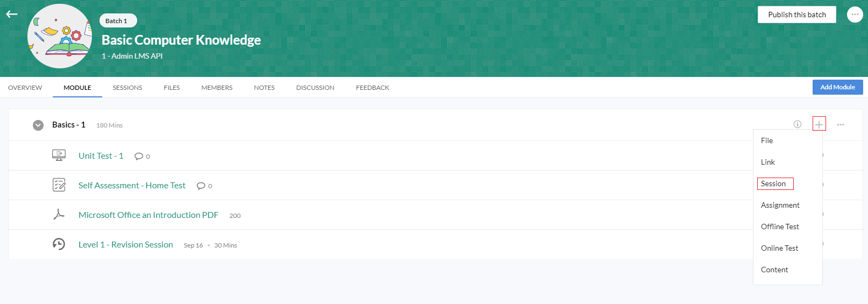
Task: Click Publish this batch button
Action: [796, 15]
